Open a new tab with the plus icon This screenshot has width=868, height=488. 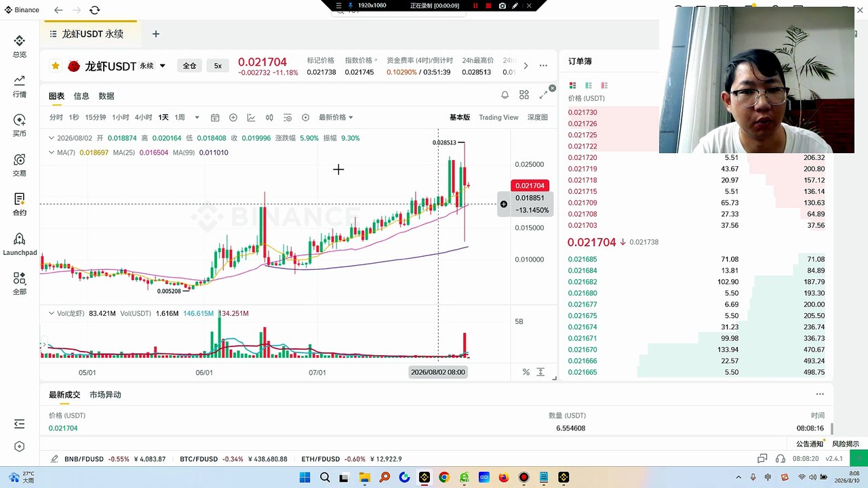[x=155, y=34]
